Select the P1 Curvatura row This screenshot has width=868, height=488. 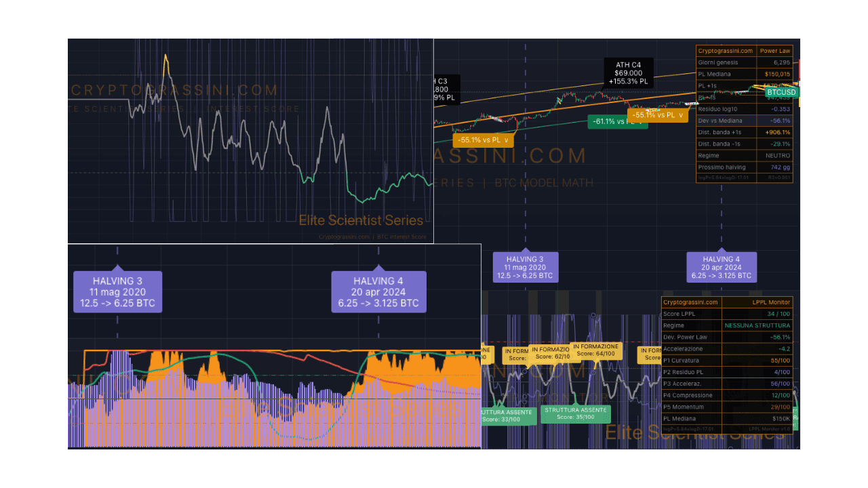pyautogui.click(x=726, y=360)
